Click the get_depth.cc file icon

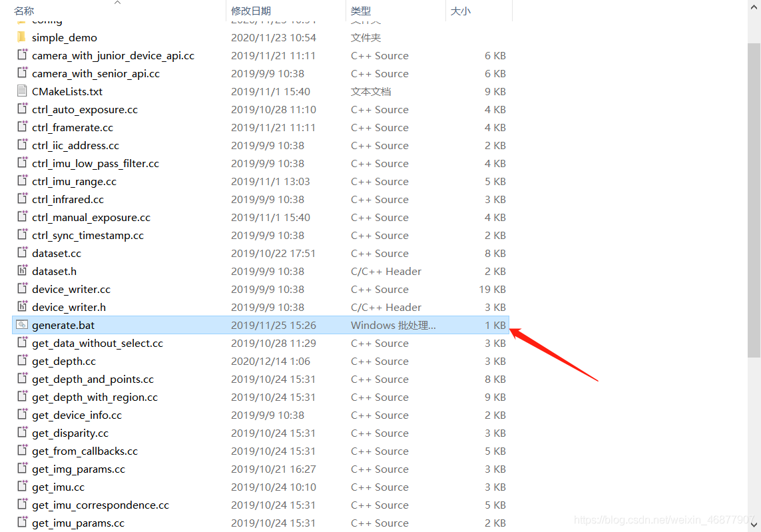23,360
